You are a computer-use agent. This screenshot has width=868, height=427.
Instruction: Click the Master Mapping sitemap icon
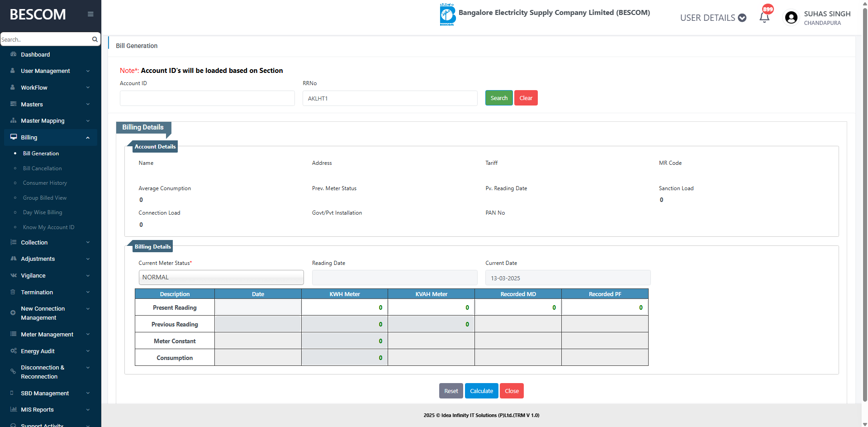click(13, 120)
